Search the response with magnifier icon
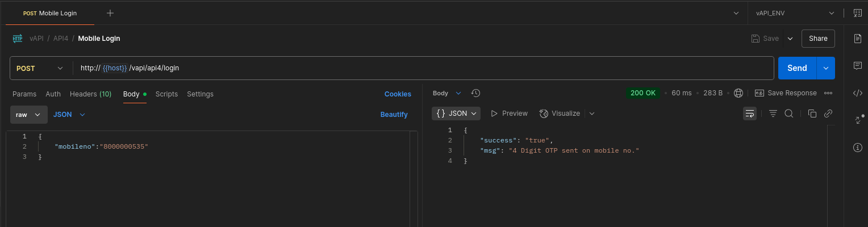Viewport: 868px width, 227px height. [x=789, y=113]
